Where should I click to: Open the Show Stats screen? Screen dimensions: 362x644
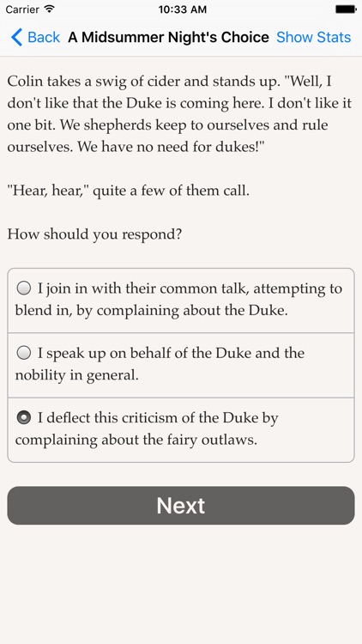point(314,37)
